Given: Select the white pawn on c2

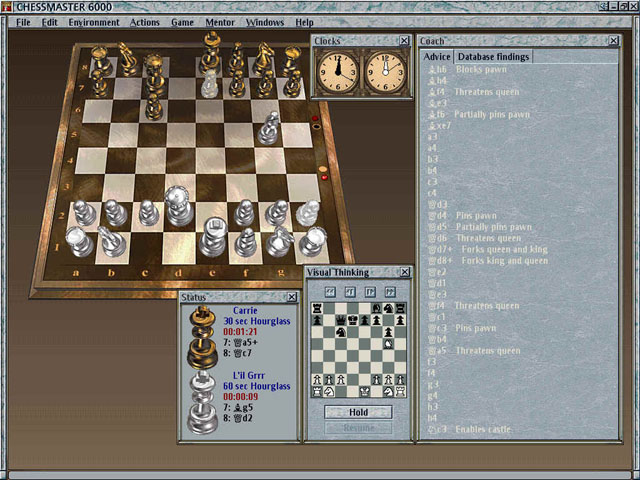Looking at the screenshot, I should 149,213.
